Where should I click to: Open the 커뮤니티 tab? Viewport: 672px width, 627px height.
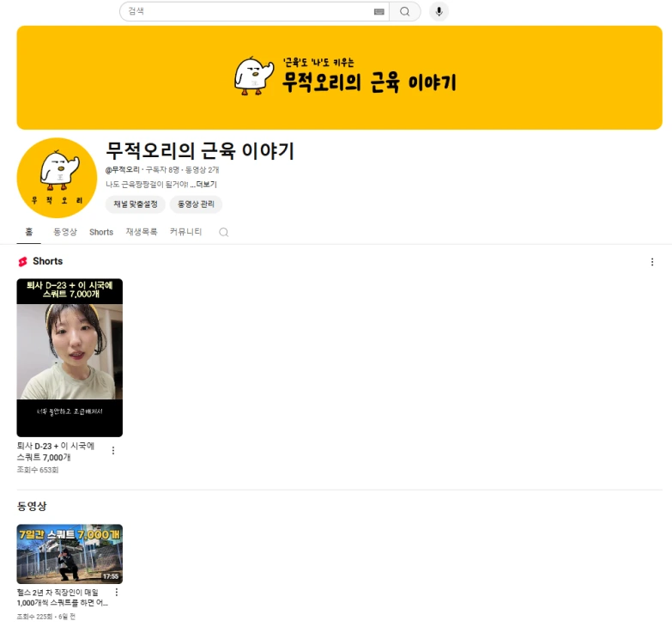point(185,232)
